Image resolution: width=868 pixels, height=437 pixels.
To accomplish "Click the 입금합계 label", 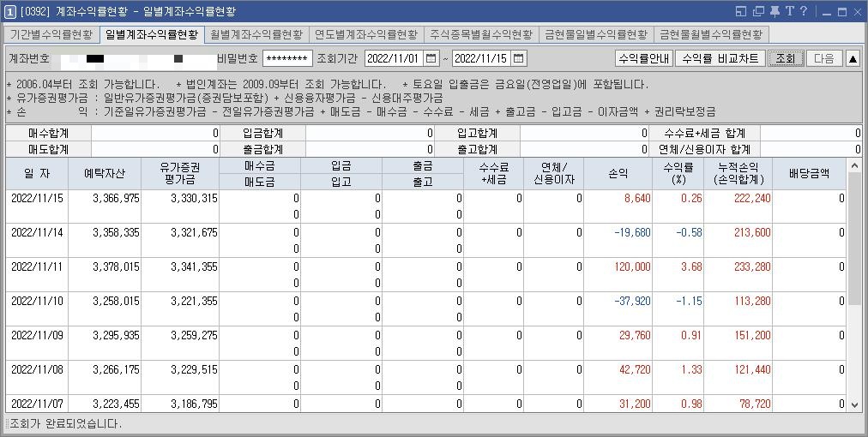I will click(x=263, y=134).
